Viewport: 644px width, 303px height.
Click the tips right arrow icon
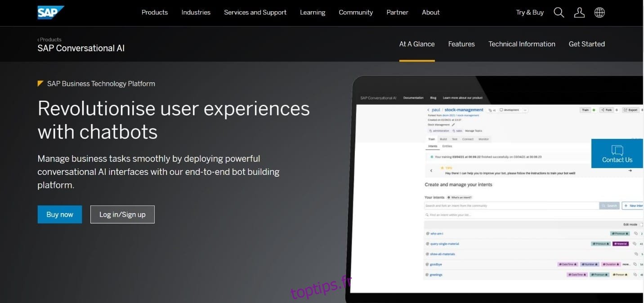pyautogui.click(x=630, y=170)
